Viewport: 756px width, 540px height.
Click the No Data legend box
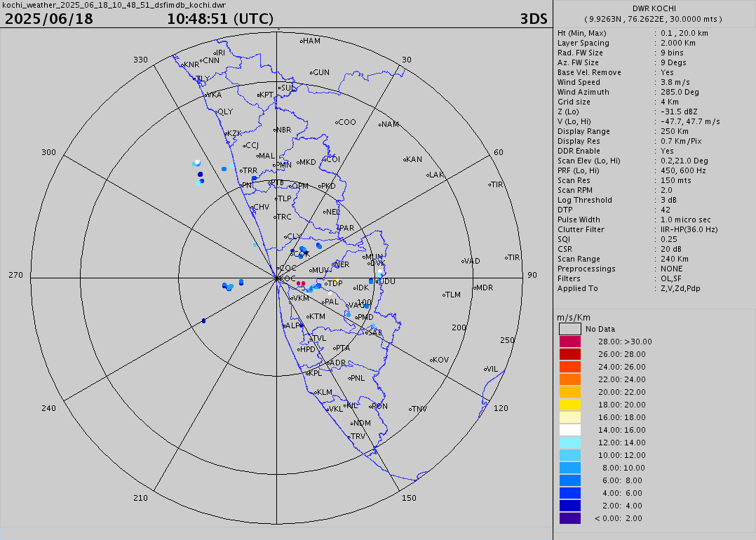[x=570, y=329]
